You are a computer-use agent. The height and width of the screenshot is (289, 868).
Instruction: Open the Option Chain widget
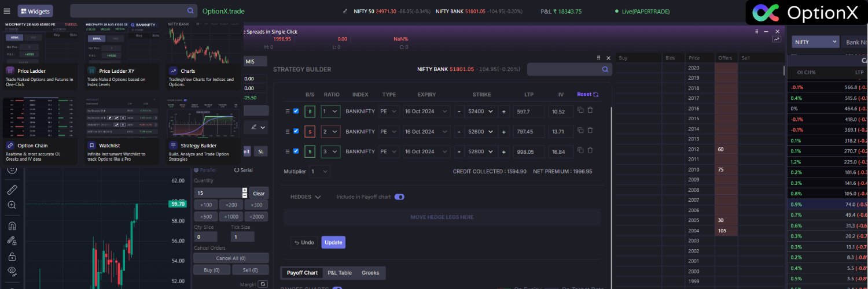pos(41,131)
